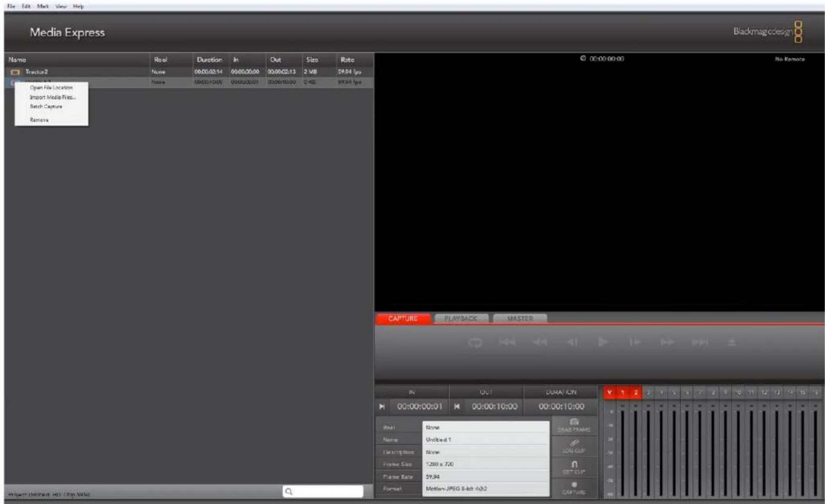Click the Duration timecode 00:00:10:00
825x504 pixels.
[561, 407]
